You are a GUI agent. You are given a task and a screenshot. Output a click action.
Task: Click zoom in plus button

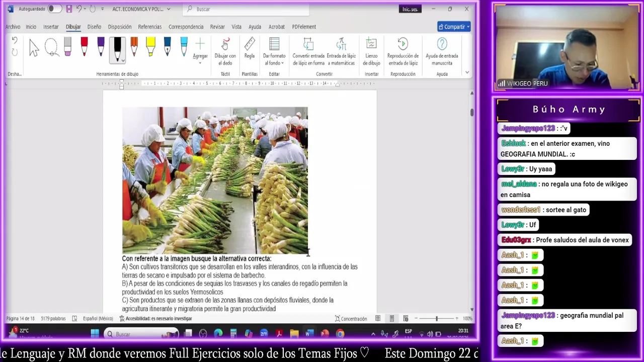pyautogui.click(x=457, y=318)
